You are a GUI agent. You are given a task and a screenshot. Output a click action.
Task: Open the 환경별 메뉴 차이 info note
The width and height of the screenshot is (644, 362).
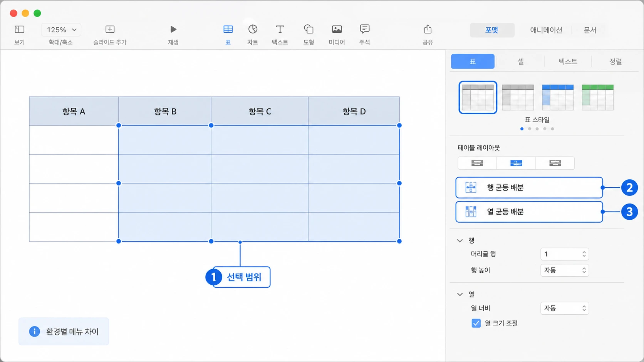[x=64, y=332]
